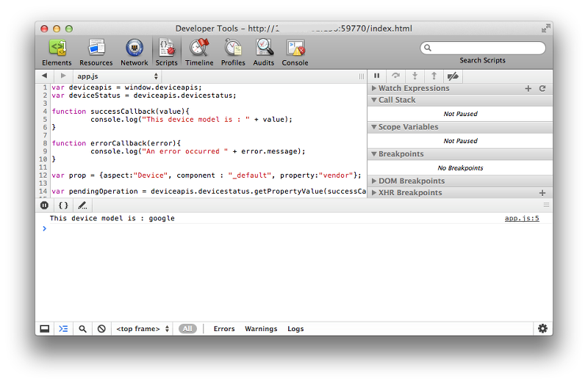Click 'Not Paused' under Call Stack
Screen dimensions: 588x384
click(x=461, y=114)
